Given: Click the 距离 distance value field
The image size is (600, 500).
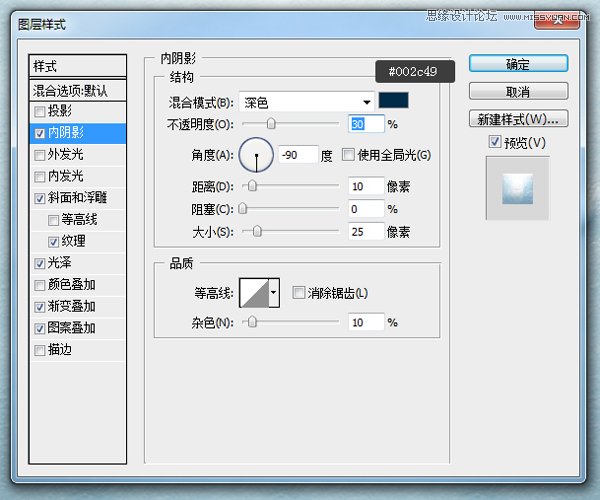Looking at the screenshot, I should pos(366,186).
